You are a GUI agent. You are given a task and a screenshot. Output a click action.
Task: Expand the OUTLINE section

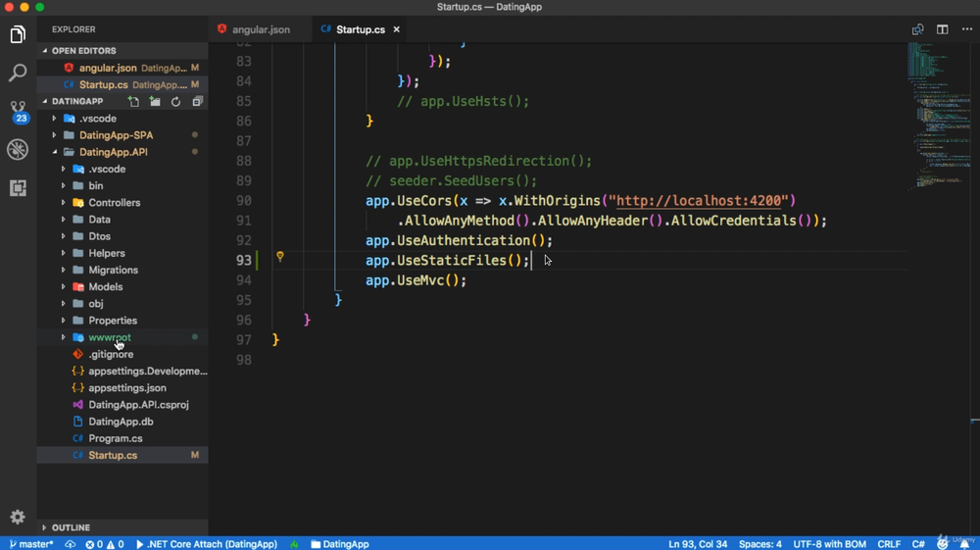click(71, 527)
